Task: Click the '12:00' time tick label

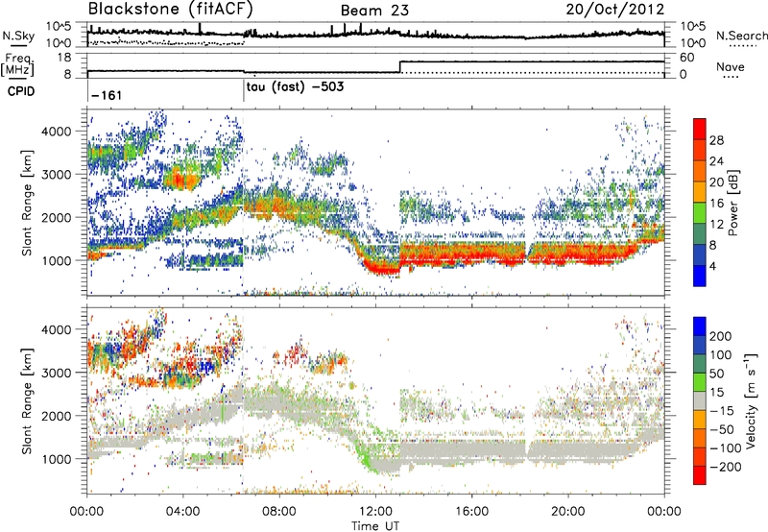Action: (x=375, y=512)
